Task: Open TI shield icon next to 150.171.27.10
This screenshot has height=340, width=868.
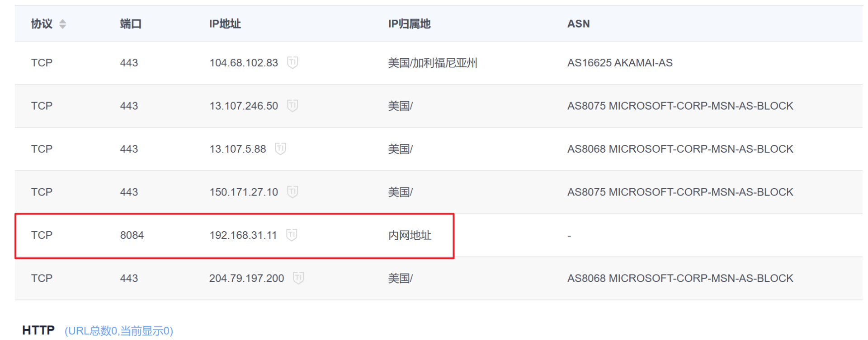Action: [292, 192]
